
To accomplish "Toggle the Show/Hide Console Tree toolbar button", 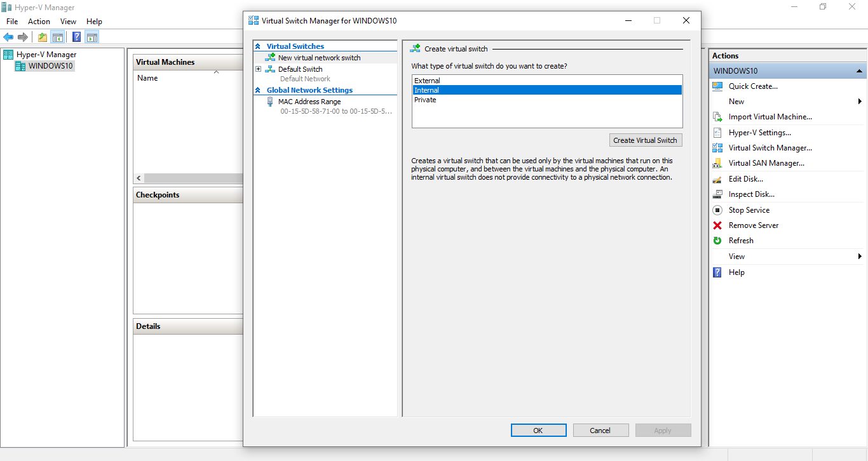I will click(x=58, y=36).
